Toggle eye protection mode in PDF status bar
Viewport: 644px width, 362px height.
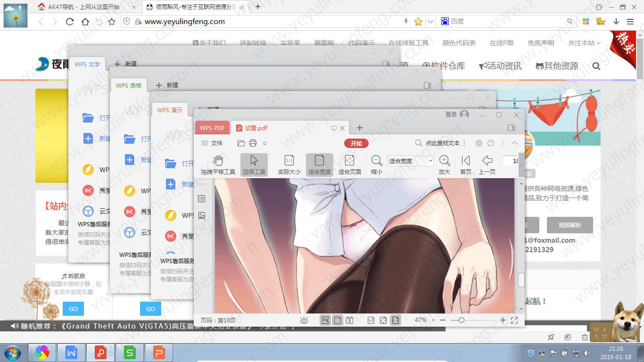304,321
